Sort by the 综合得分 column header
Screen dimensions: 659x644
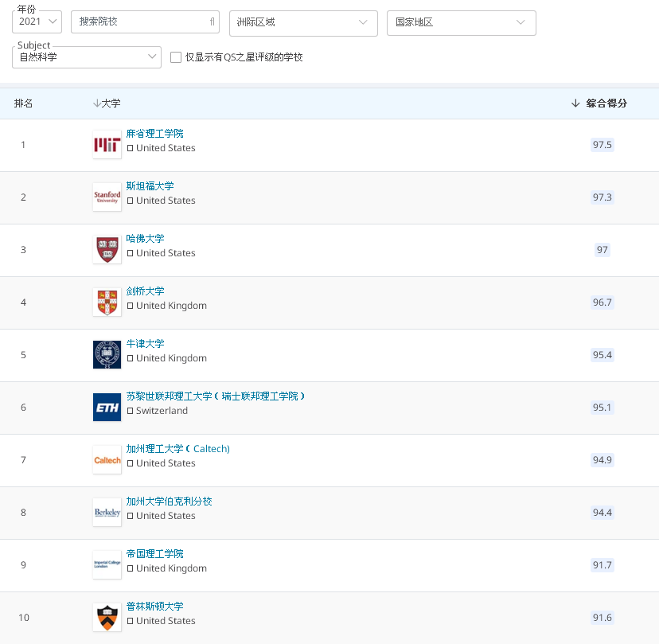(599, 103)
